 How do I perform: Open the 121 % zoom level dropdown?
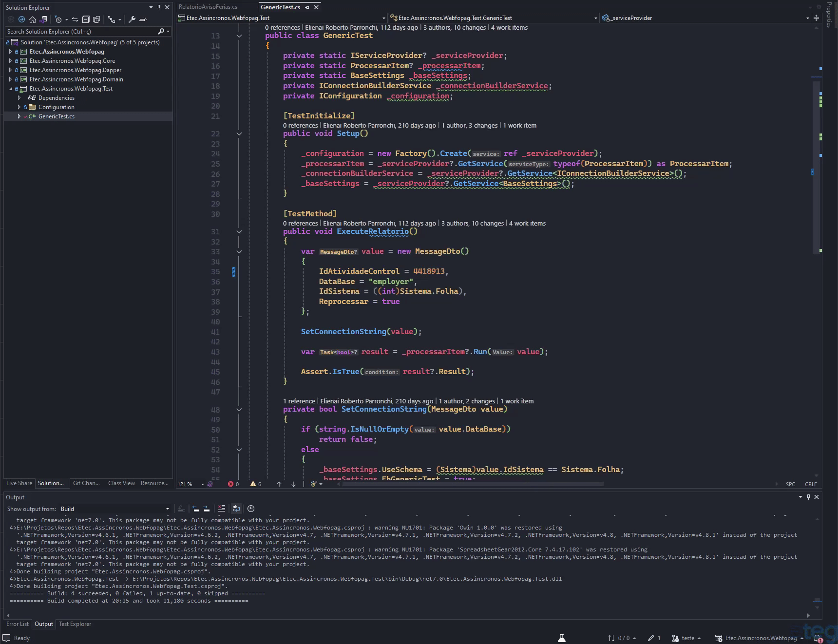pos(190,484)
